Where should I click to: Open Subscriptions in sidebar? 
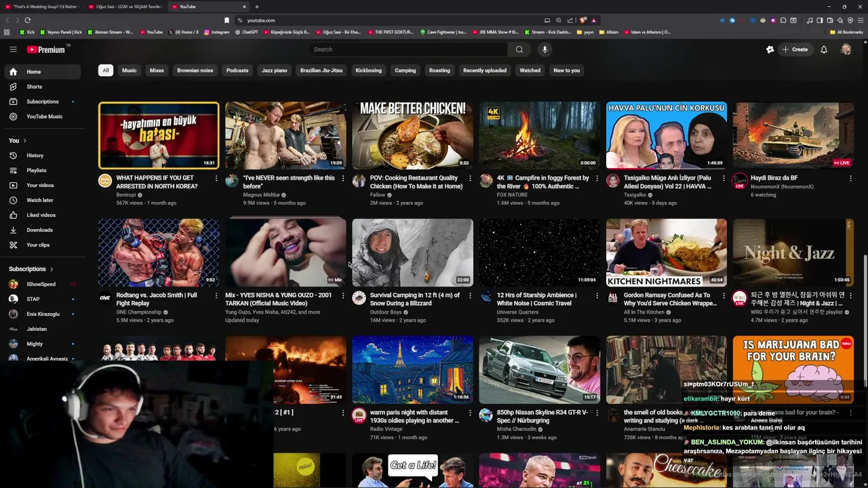(x=44, y=102)
